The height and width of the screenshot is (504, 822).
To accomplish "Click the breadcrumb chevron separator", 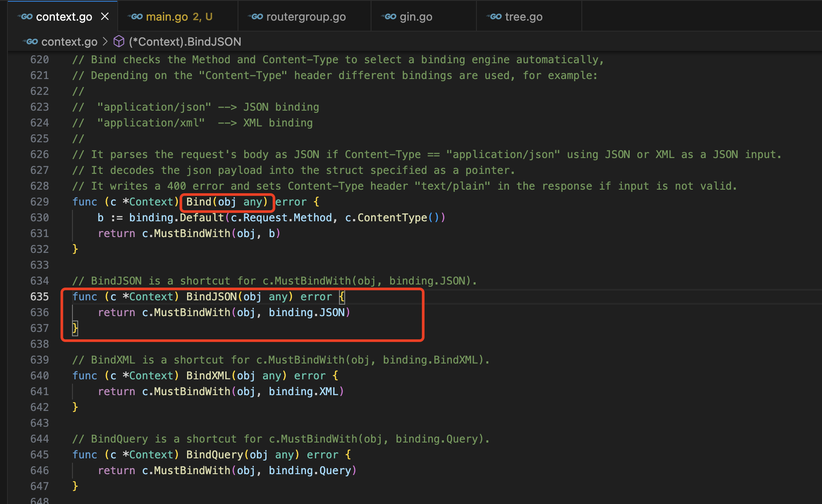I will point(105,41).
